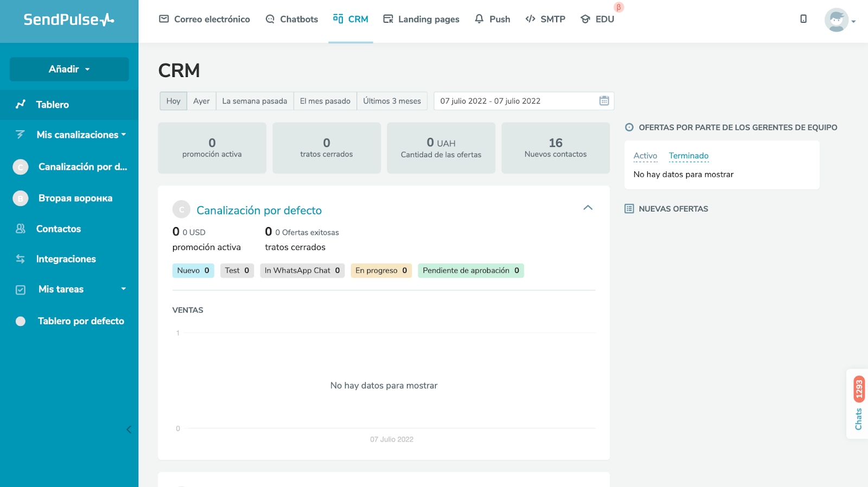Viewport: 868px width, 487px height.
Task: Select the Últimos 3 meses filter
Action: [x=392, y=101]
